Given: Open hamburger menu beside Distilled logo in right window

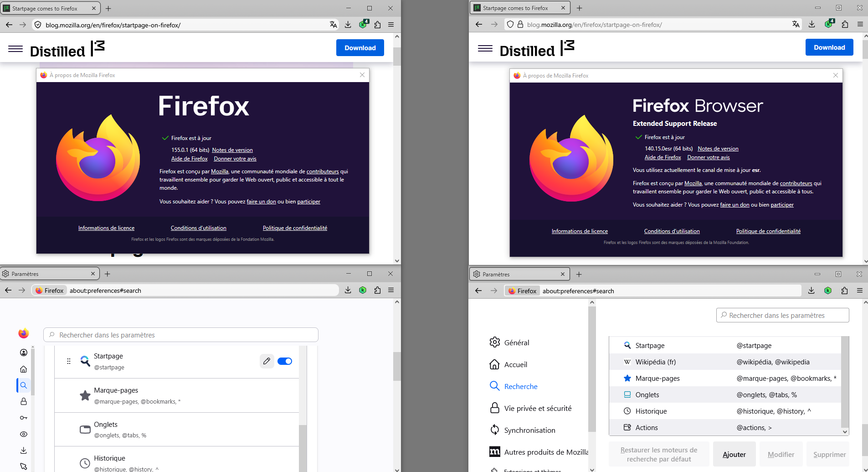Looking at the screenshot, I should (x=485, y=48).
